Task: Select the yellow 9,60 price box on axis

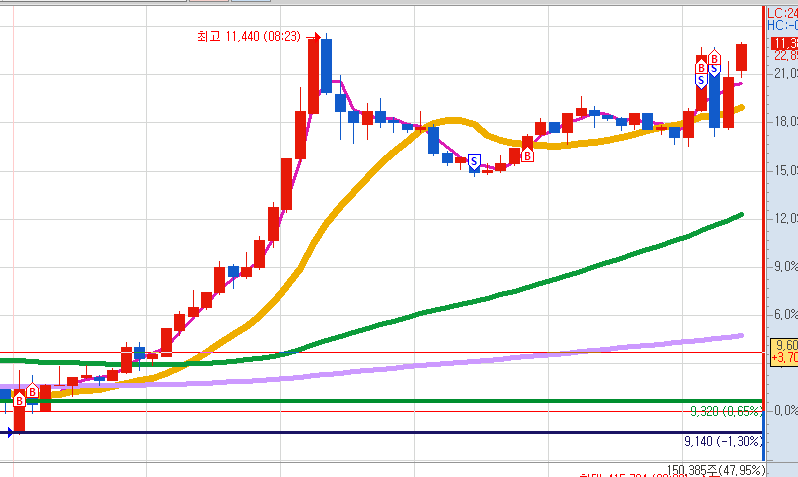Action: (x=784, y=351)
